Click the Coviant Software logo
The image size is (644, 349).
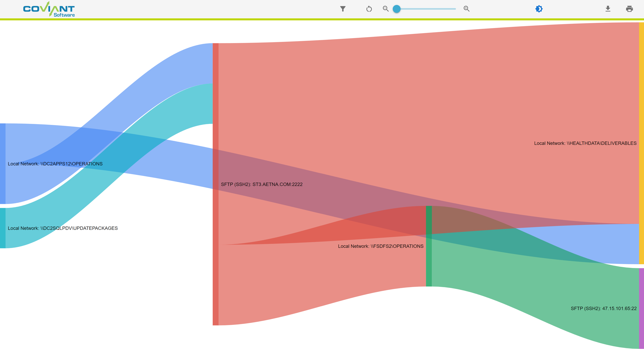click(x=49, y=9)
